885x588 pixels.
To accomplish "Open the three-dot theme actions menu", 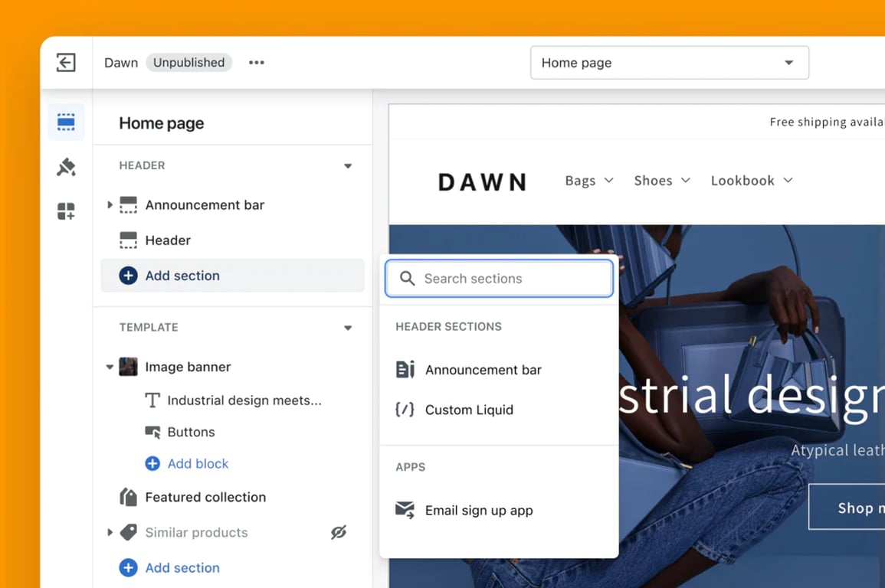I will [256, 63].
